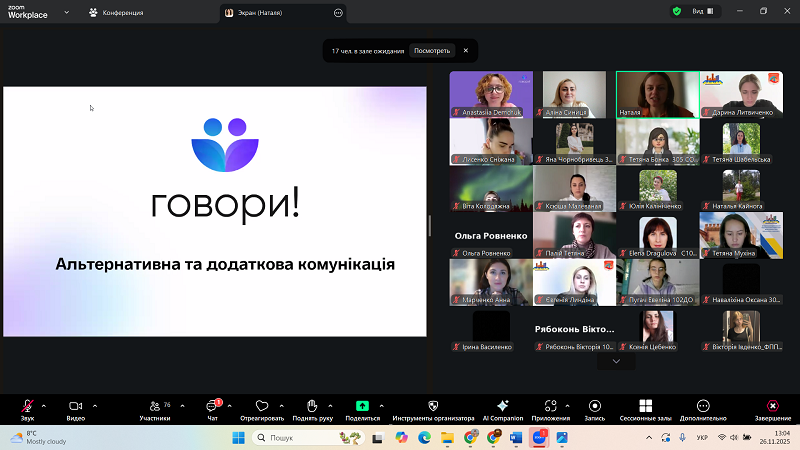Open Сессионные залы breakout rooms

[x=644, y=406]
